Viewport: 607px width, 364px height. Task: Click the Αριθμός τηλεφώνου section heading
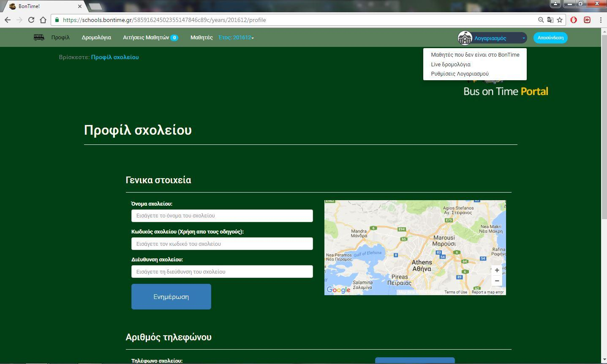pos(169,337)
